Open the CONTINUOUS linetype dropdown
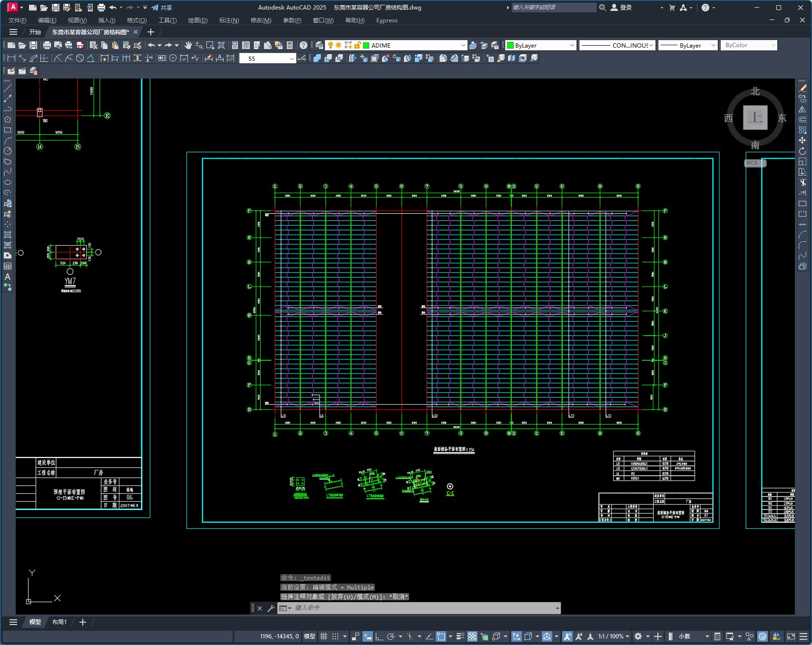 tap(651, 45)
